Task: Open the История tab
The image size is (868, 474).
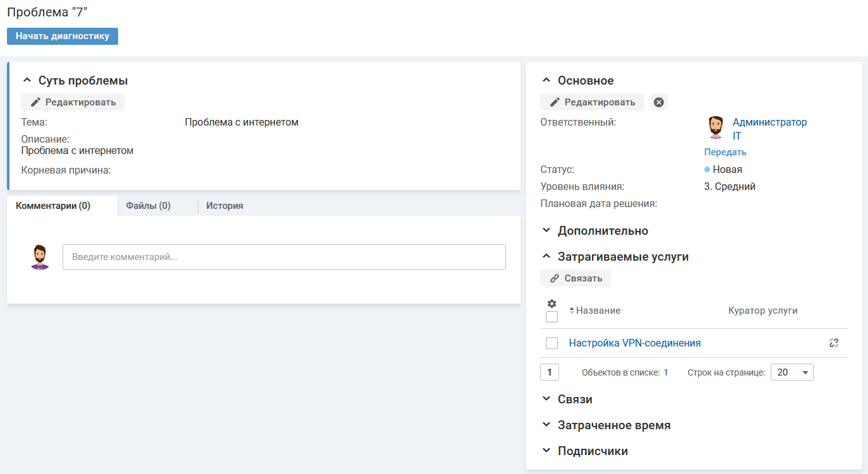Action: [x=224, y=206]
